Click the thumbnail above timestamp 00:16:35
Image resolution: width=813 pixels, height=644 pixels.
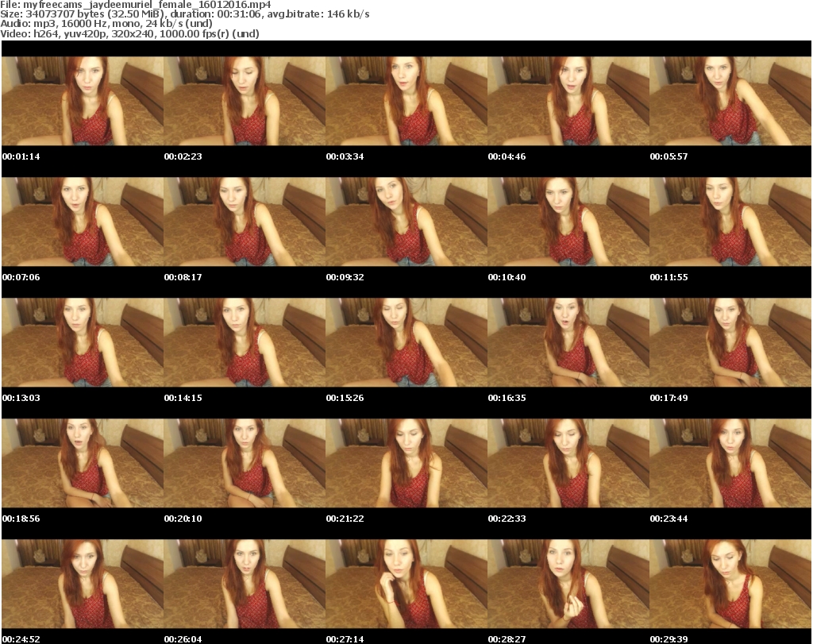click(x=568, y=342)
